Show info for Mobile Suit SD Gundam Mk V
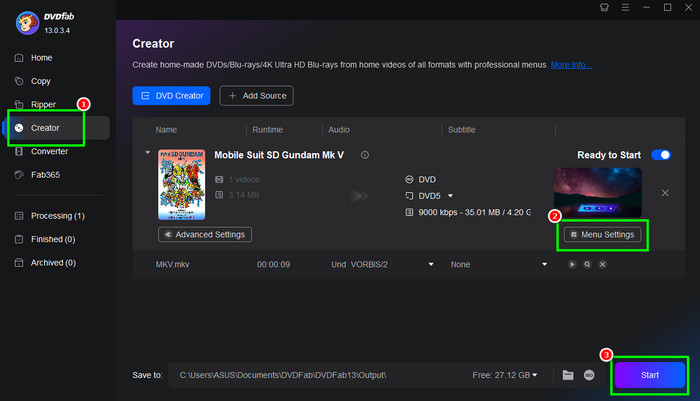 365,155
